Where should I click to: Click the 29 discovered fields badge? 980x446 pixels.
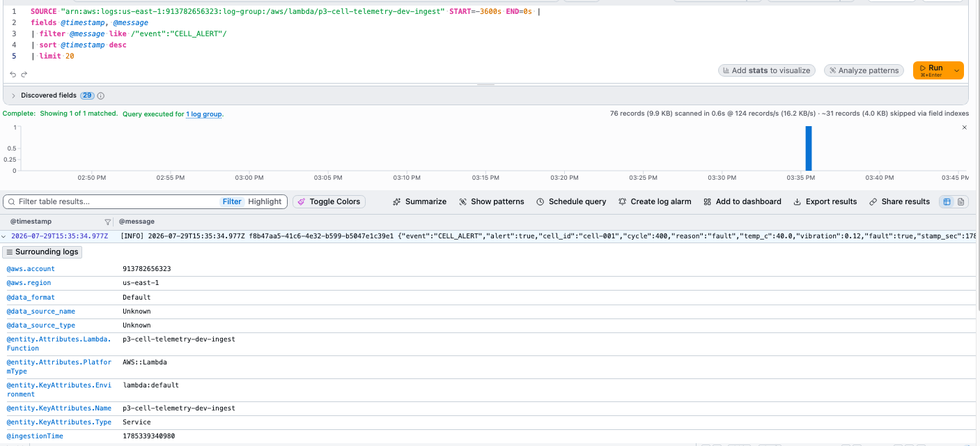[87, 95]
